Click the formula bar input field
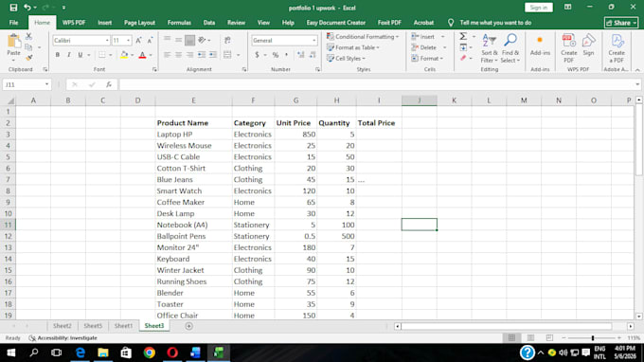This screenshot has width=644, height=362. click(376, 84)
